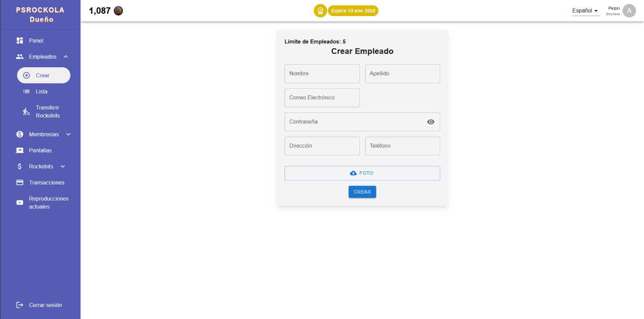644x319 pixels.
Task: Click the Rockobits coin icon next to 1,087
Action: pos(118,11)
